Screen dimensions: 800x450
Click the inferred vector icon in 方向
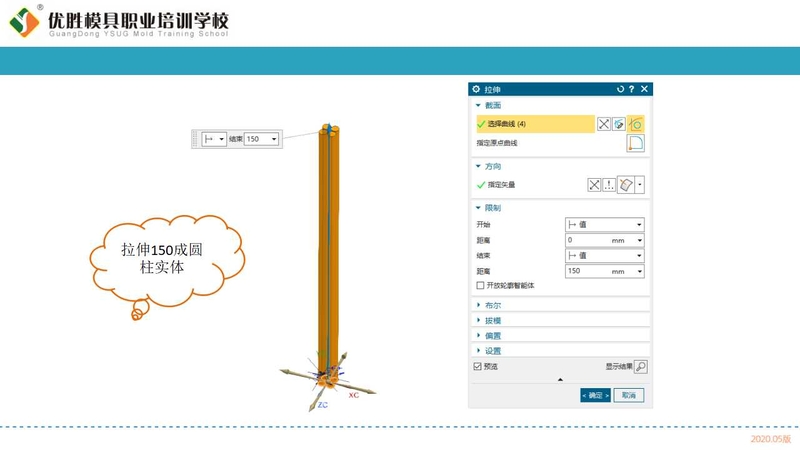coord(626,185)
